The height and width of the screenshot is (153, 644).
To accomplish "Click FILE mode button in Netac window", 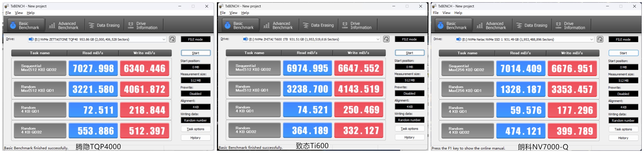I will [623, 39].
